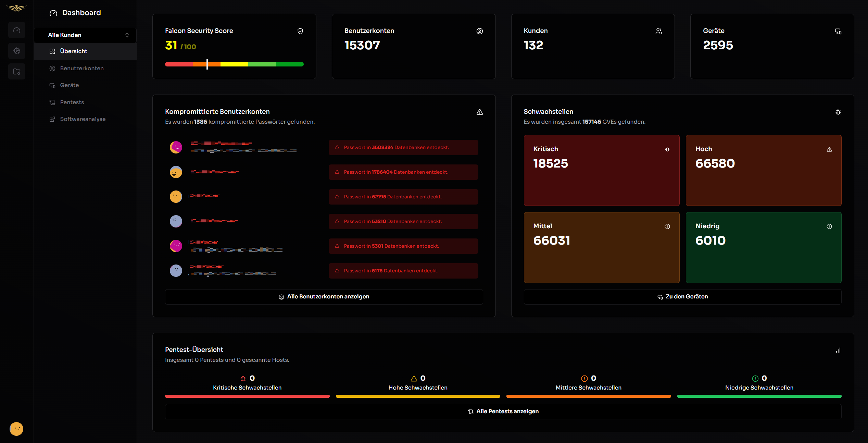
Task: Open the settings gear icon in the left rail
Action: tap(17, 51)
